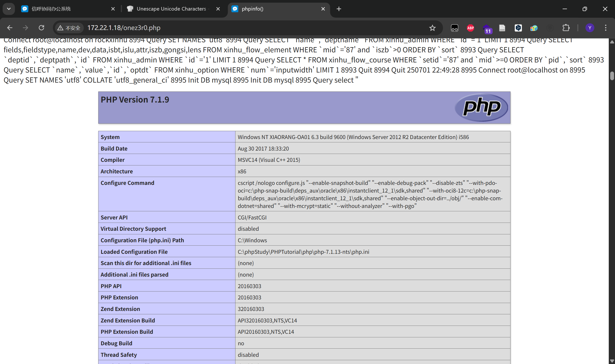Click the goggles-shaped extension icon

coord(454,28)
